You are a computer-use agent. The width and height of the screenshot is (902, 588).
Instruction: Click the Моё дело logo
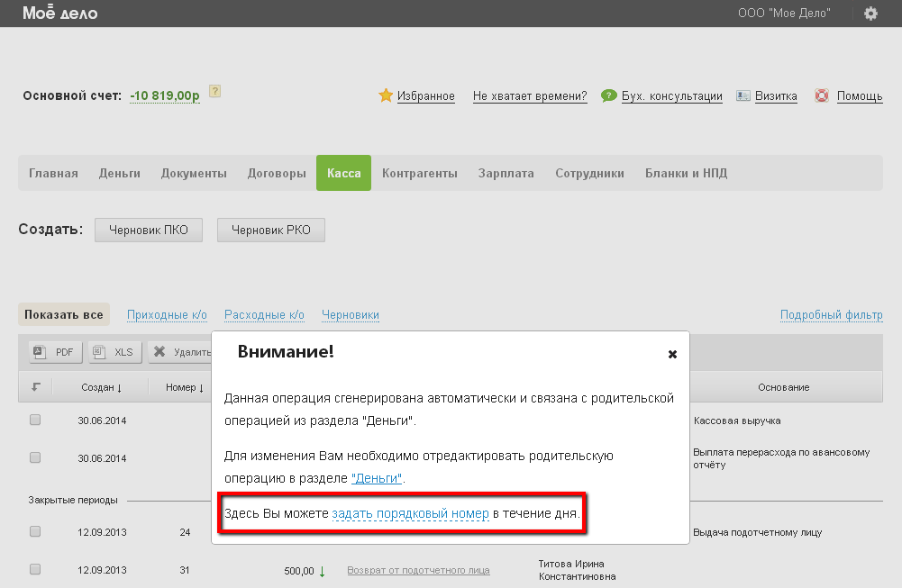click(x=59, y=13)
